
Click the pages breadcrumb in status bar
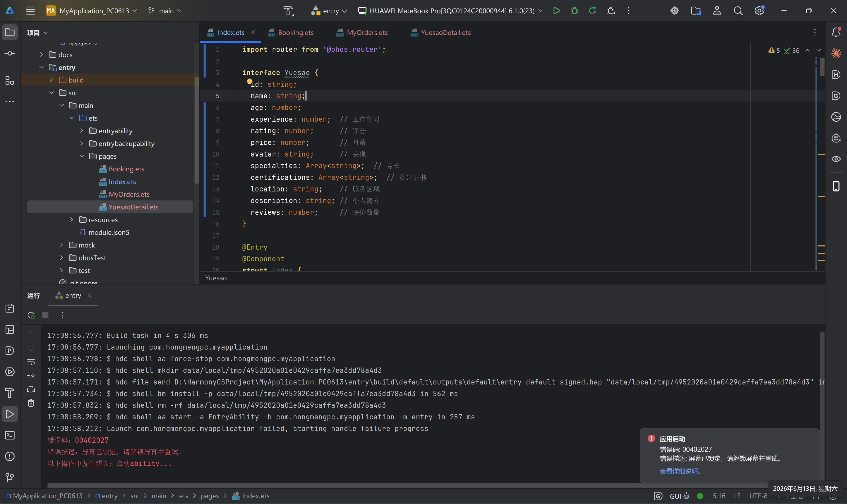click(x=210, y=496)
